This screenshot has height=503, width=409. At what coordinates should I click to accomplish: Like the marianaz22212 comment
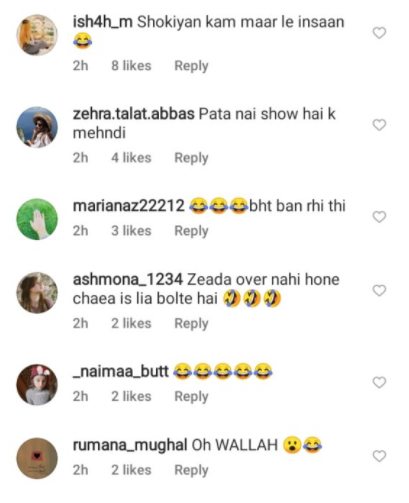pos(379,217)
